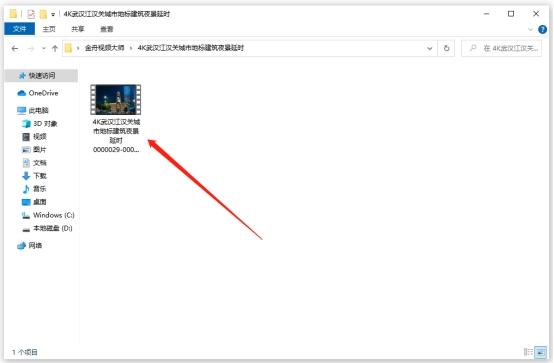
Task: Switch to the 查看 ribbon tab
Action: pos(107,29)
